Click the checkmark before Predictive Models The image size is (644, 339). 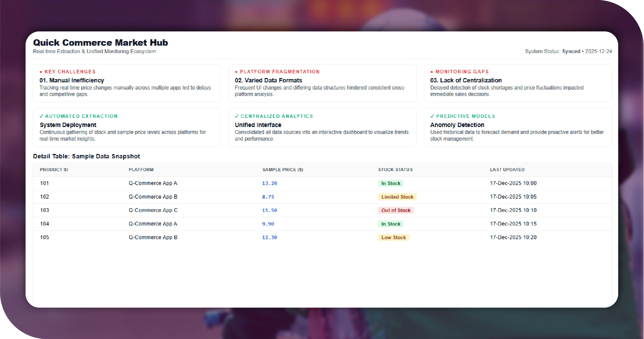432,116
